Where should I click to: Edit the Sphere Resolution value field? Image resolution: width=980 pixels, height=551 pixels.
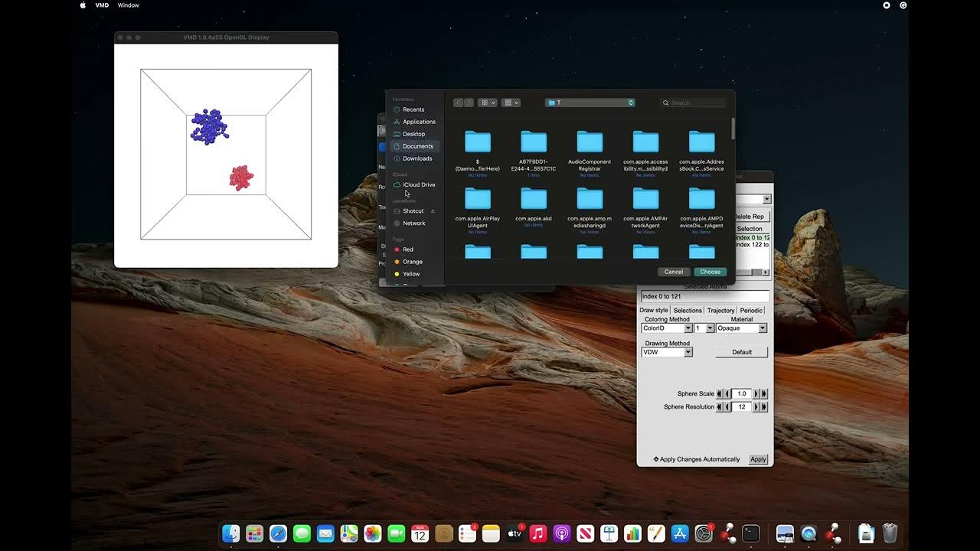742,406
